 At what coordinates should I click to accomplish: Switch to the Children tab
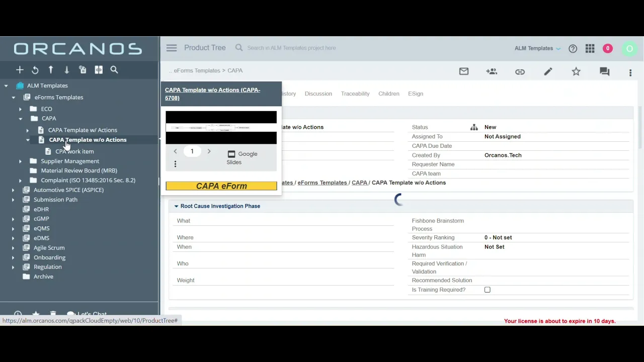(x=388, y=94)
